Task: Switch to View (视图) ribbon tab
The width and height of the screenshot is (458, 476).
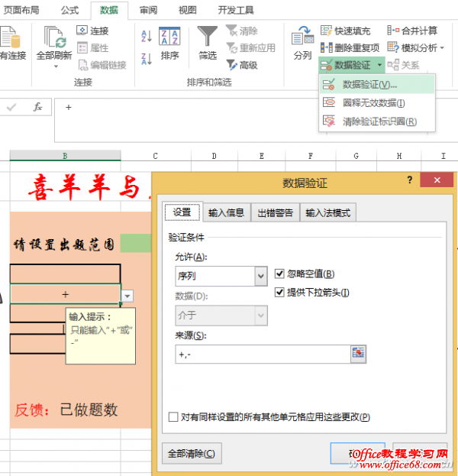Action: pos(188,10)
